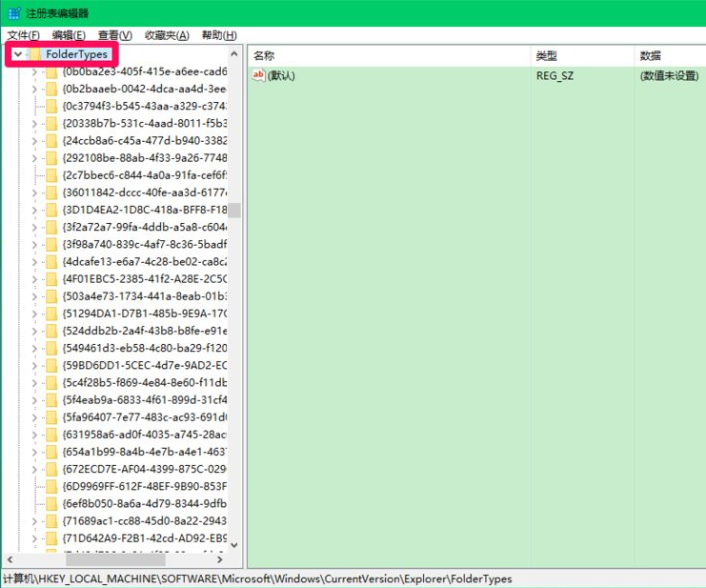The image size is (706, 588).
Task: Click the FolderTypes folder icon
Action: (x=34, y=54)
